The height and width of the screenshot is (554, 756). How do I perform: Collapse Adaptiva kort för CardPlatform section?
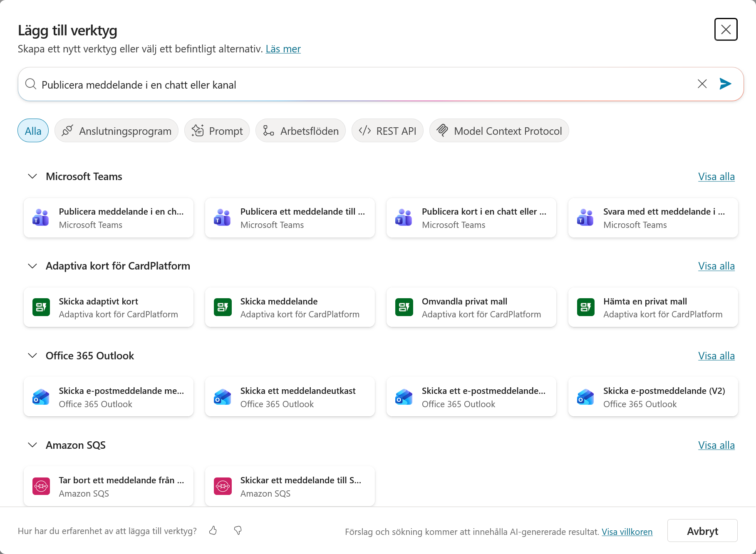click(x=32, y=266)
